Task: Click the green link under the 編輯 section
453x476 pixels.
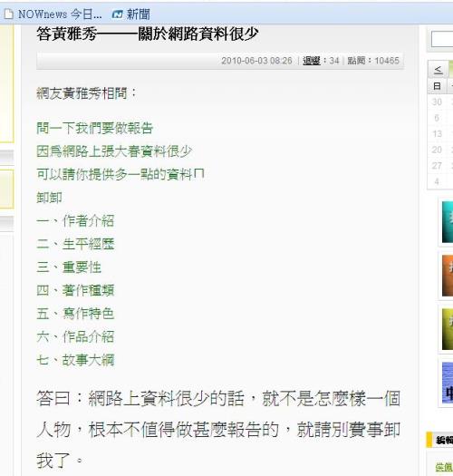Action: point(444,467)
